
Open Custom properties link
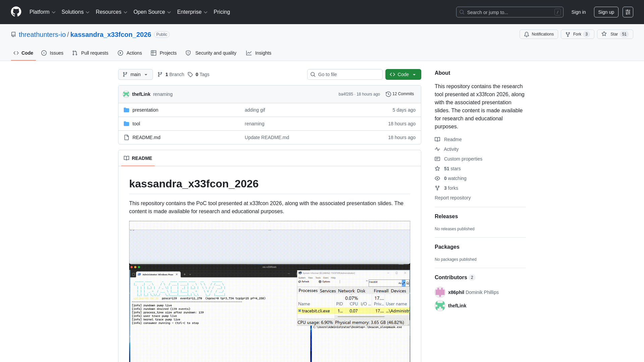(459, 159)
